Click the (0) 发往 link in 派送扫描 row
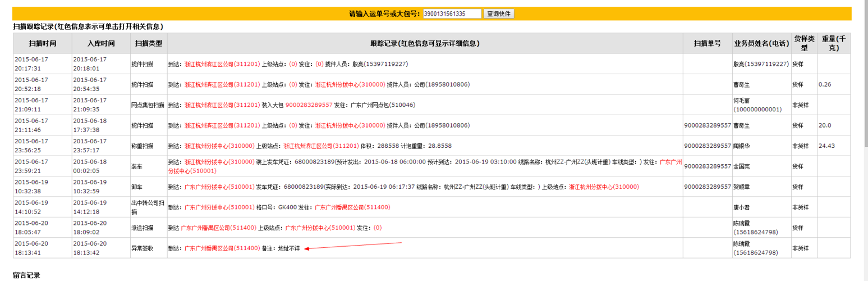 click(x=378, y=228)
